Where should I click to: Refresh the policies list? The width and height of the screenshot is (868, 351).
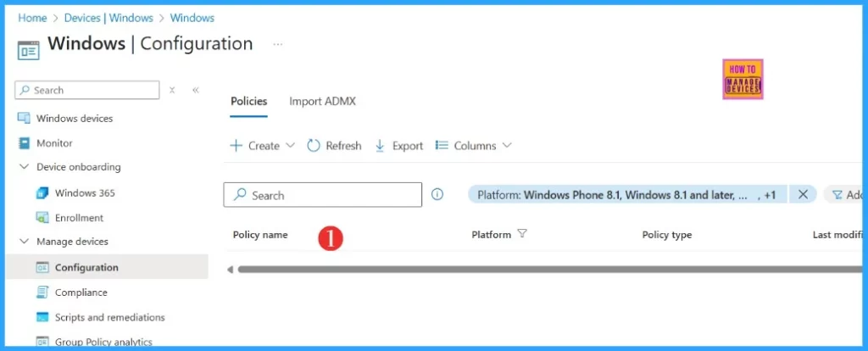[334, 146]
